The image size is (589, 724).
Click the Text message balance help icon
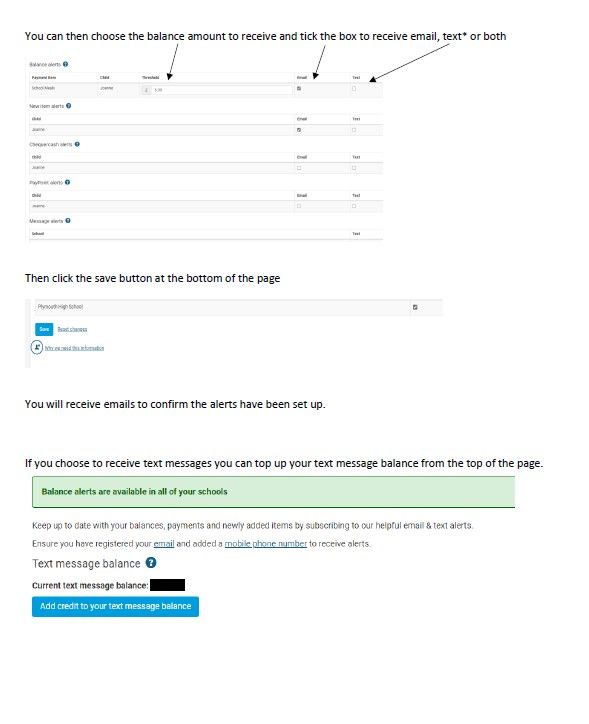point(151,563)
